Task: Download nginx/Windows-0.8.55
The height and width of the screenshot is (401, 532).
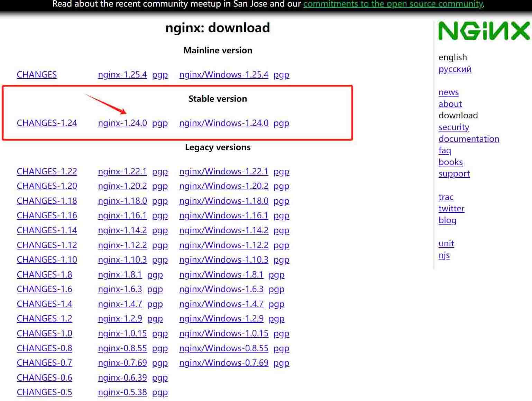Action: point(224,348)
